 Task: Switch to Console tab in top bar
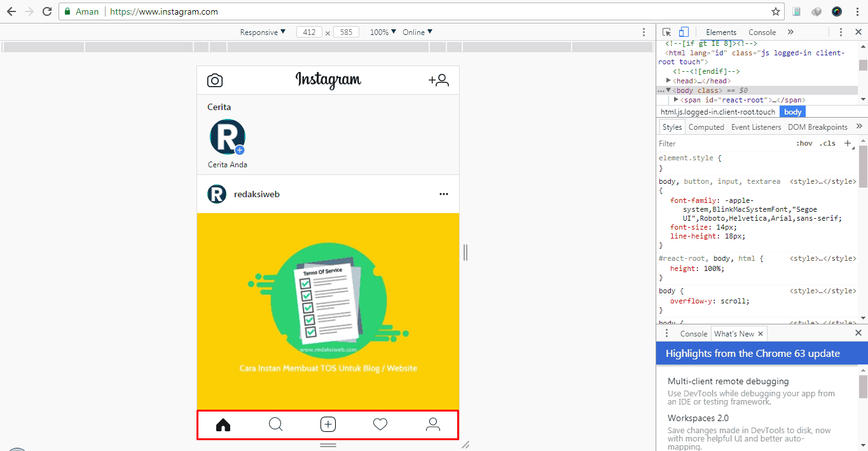762,32
